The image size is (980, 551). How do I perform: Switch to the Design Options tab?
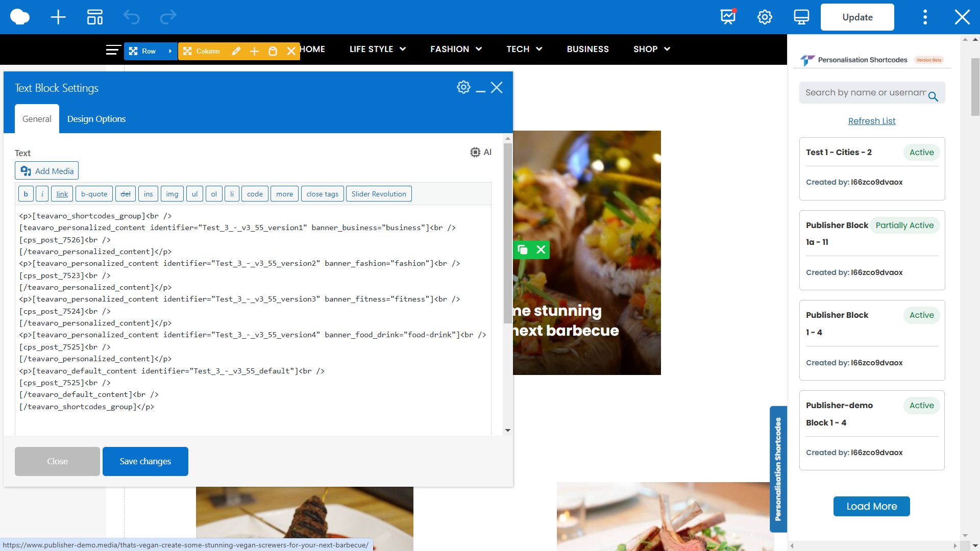pyautogui.click(x=96, y=119)
